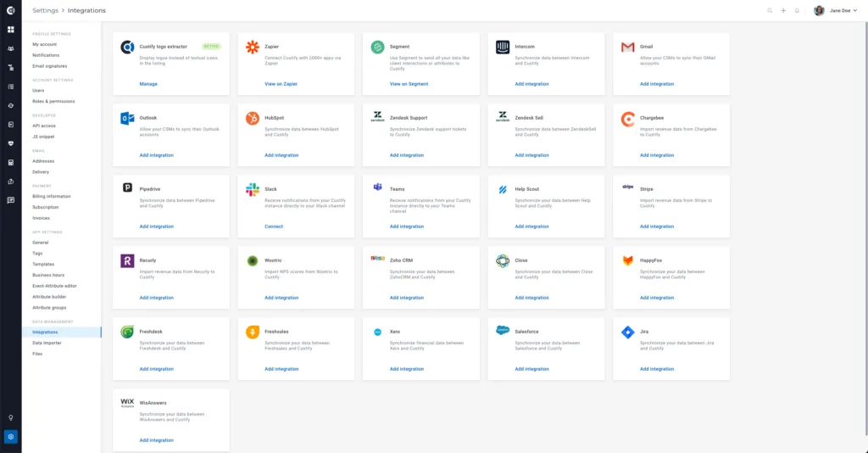Open the notifications bell icon
Viewport: 868px width, 453px height.
pyautogui.click(x=797, y=10)
